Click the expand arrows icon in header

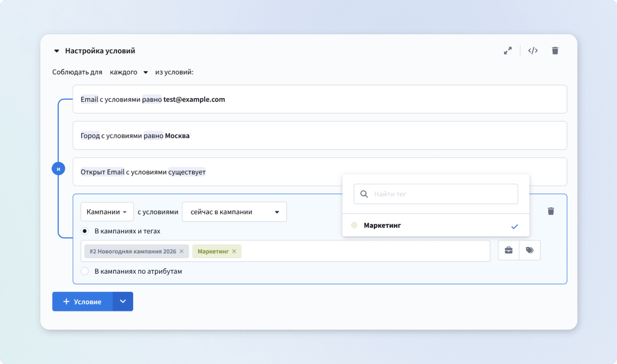point(508,51)
